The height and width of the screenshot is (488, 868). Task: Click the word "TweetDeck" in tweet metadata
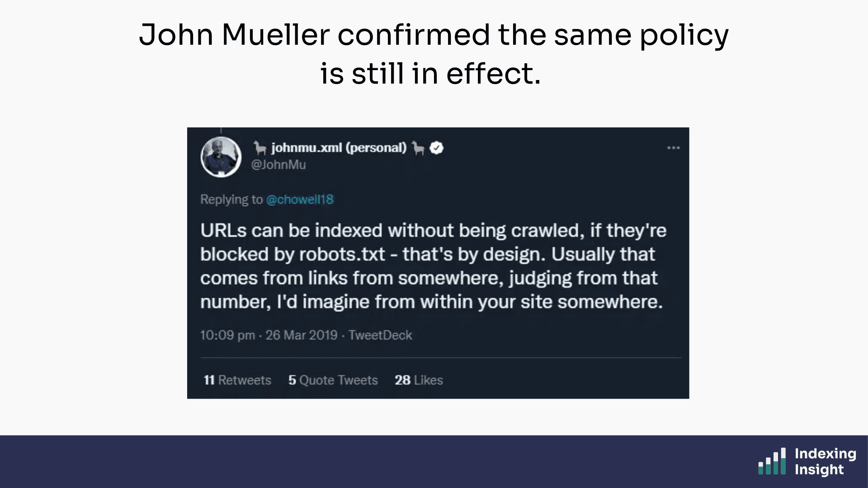point(380,335)
